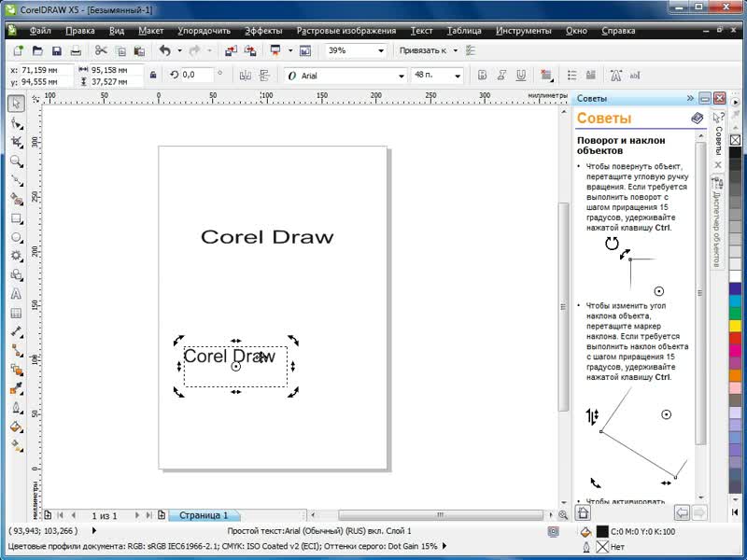Mirror the object horizontally
Viewport: 747px width, 560px height.
(x=246, y=76)
